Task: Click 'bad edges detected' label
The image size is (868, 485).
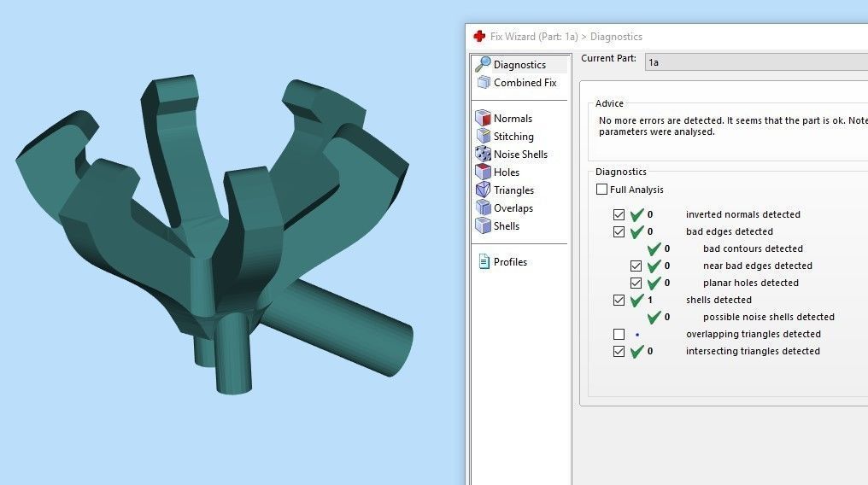Action: [729, 231]
